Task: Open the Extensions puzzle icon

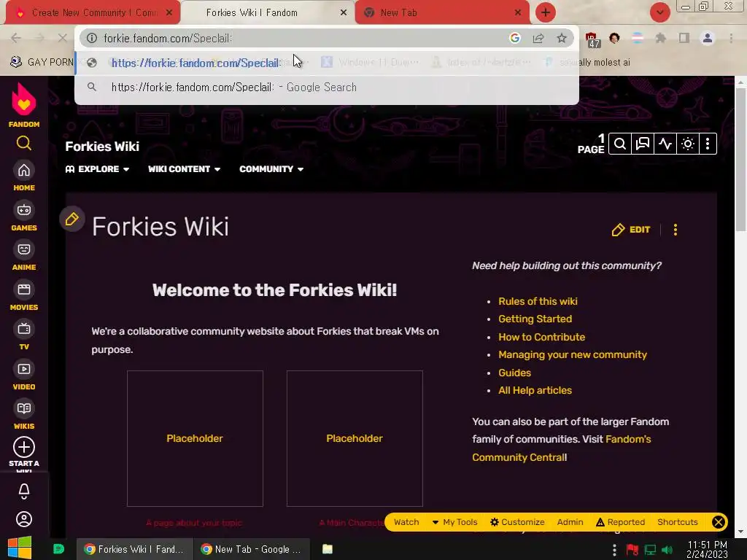Action: (660, 38)
